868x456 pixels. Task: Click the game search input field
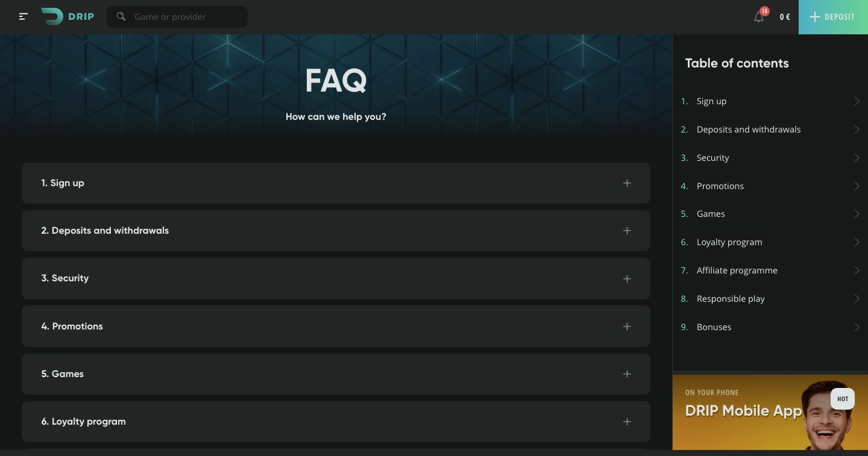181,16
